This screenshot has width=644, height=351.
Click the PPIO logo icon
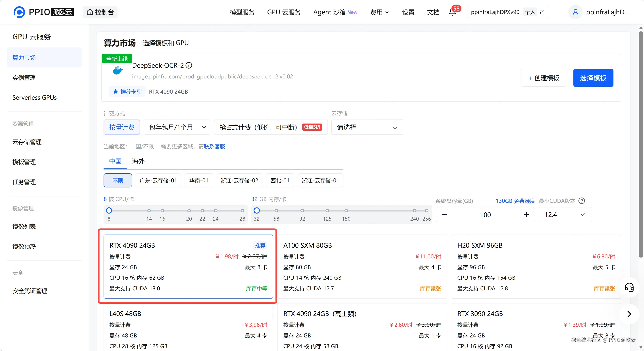(19, 12)
